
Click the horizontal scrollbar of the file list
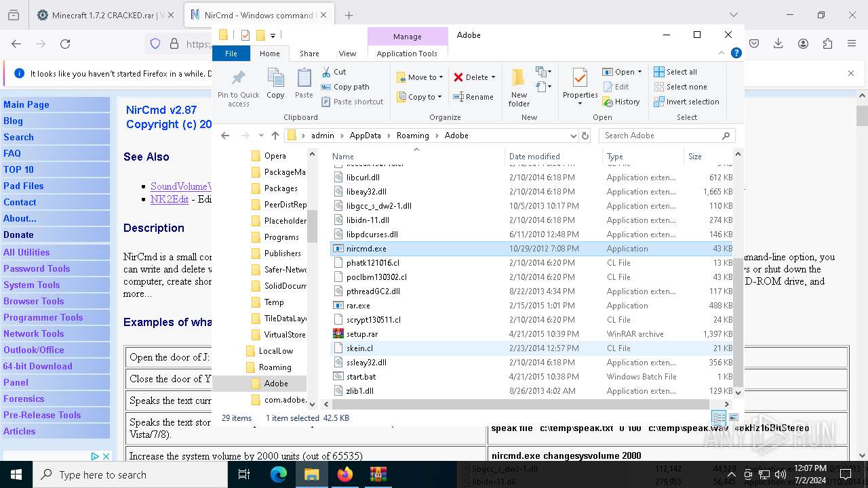tap(521, 404)
